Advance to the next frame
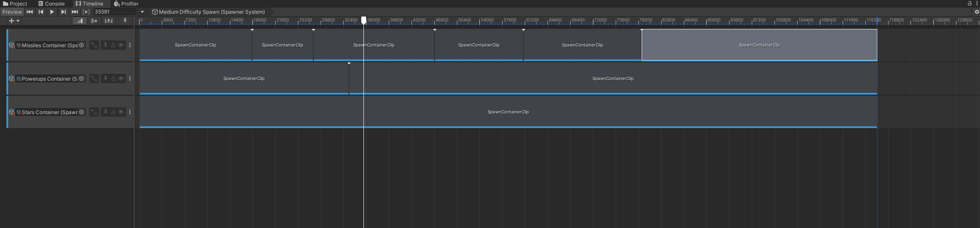Image resolution: width=980 pixels, height=228 pixels. (x=63, y=12)
